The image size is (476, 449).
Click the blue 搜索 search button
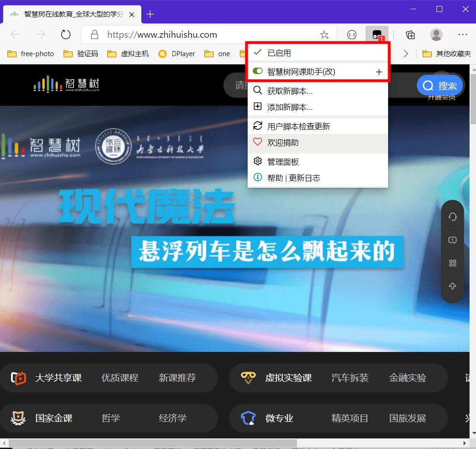440,85
